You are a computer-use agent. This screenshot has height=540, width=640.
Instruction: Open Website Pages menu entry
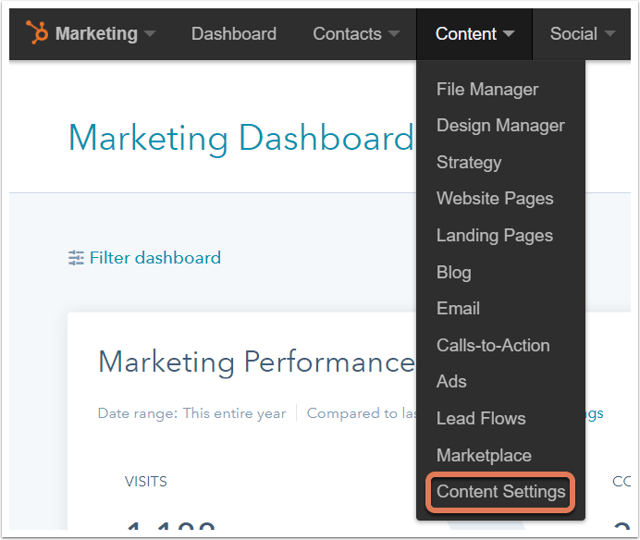click(495, 199)
